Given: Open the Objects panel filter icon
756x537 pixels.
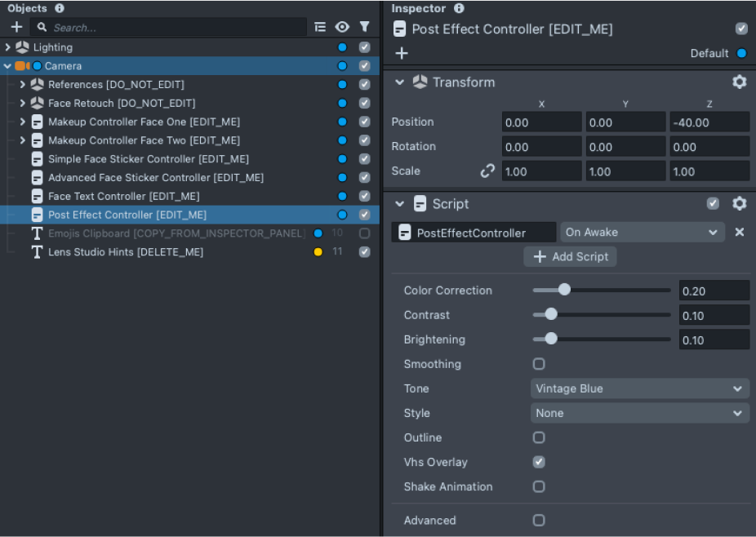Looking at the screenshot, I should [x=364, y=27].
